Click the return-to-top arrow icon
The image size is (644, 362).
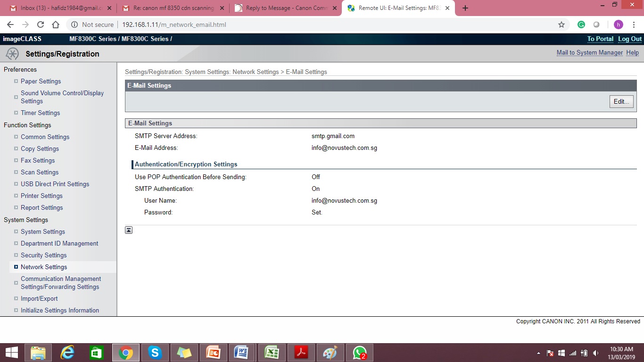[x=129, y=230]
